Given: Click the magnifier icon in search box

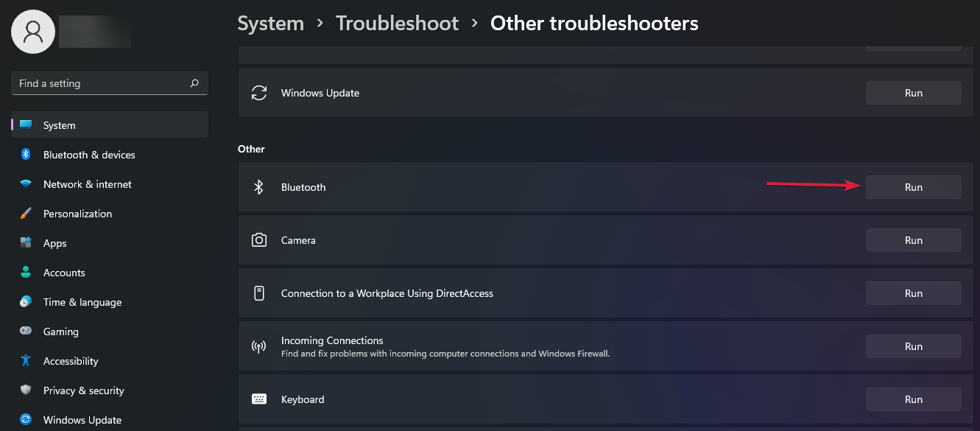Looking at the screenshot, I should 194,83.
